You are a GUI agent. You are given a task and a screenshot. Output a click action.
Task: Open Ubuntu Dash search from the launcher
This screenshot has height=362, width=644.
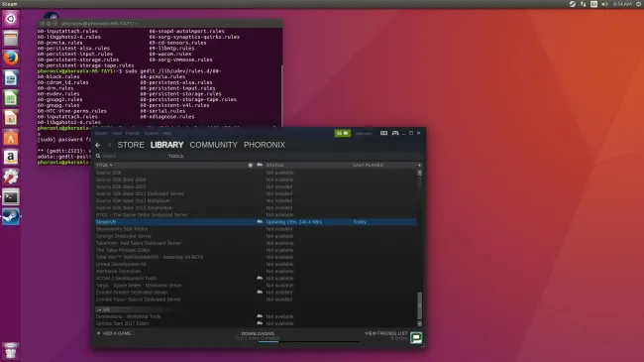click(11, 19)
